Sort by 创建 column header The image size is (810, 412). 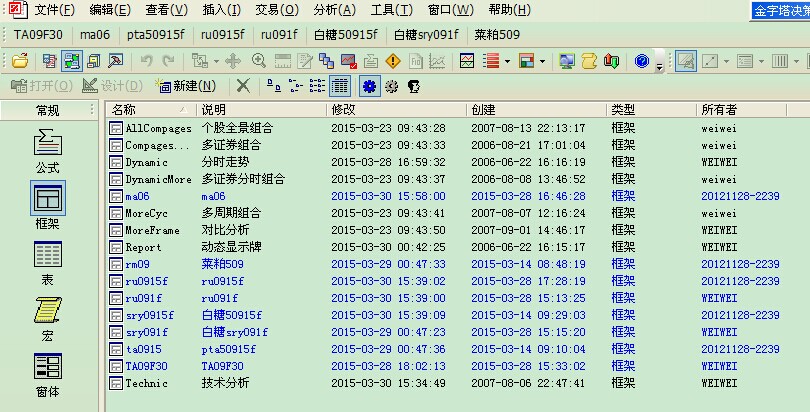coord(536,109)
